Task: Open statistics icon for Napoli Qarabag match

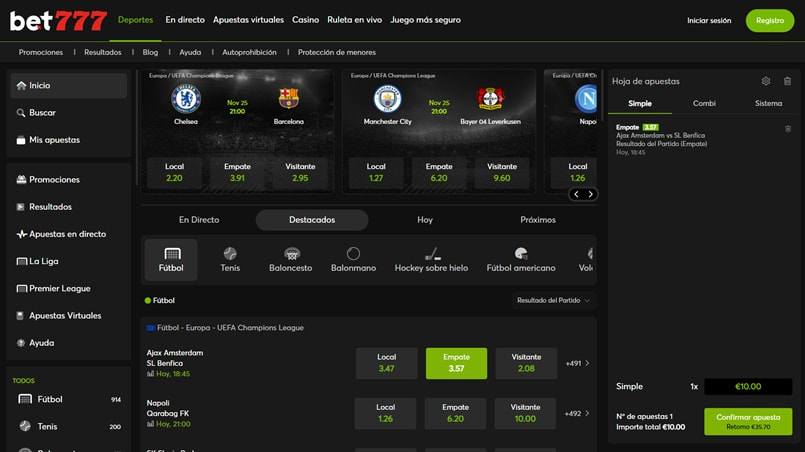Action: [x=150, y=424]
